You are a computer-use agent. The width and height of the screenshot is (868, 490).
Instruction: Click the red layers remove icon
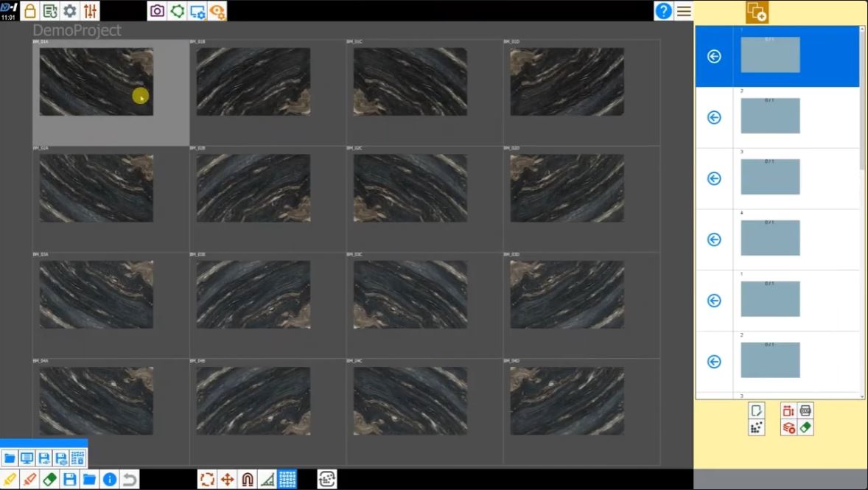[789, 427]
